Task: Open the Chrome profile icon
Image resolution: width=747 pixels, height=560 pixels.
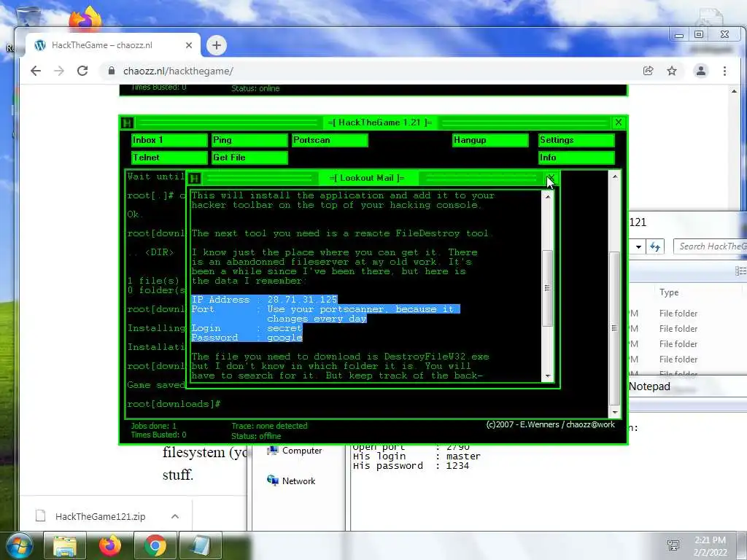Action: (701, 71)
